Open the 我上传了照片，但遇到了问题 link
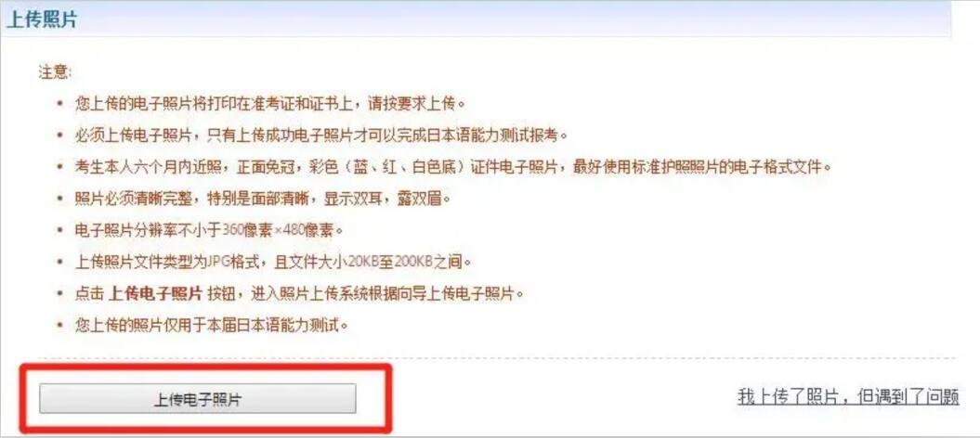This screenshot has height=438, width=980. [848, 397]
